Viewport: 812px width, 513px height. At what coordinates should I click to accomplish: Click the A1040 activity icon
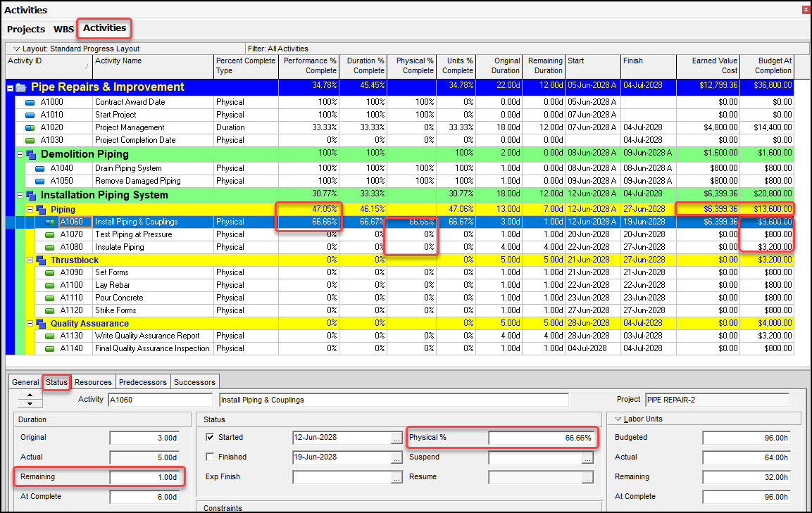pyautogui.click(x=40, y=169)
